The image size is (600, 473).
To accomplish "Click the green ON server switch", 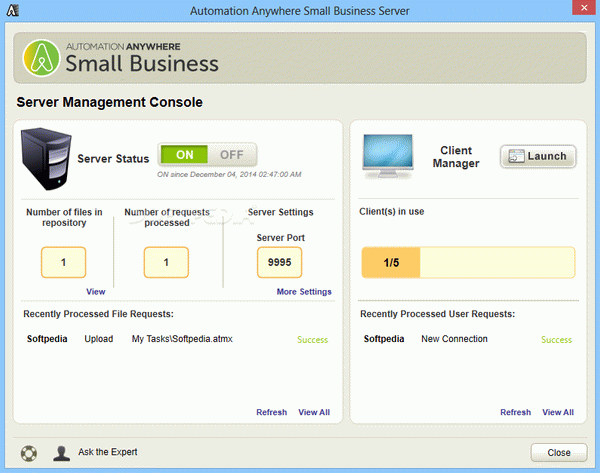I will 184,155.
